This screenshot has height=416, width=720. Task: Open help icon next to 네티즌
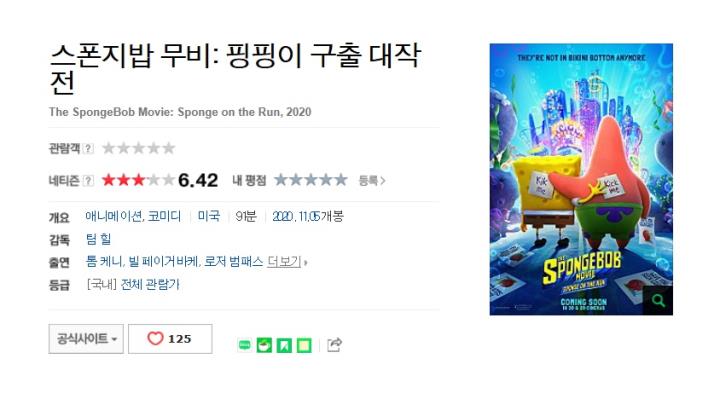click(x=88, y=180)
